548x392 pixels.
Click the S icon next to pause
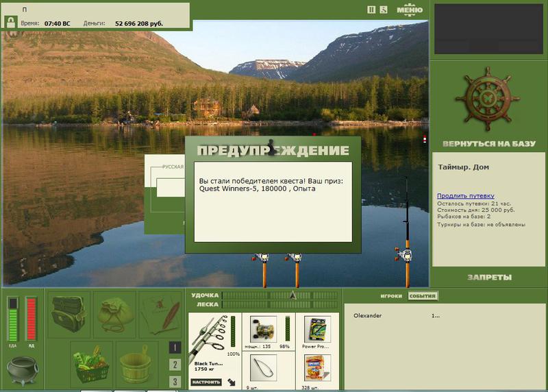(x=384, y=10)
